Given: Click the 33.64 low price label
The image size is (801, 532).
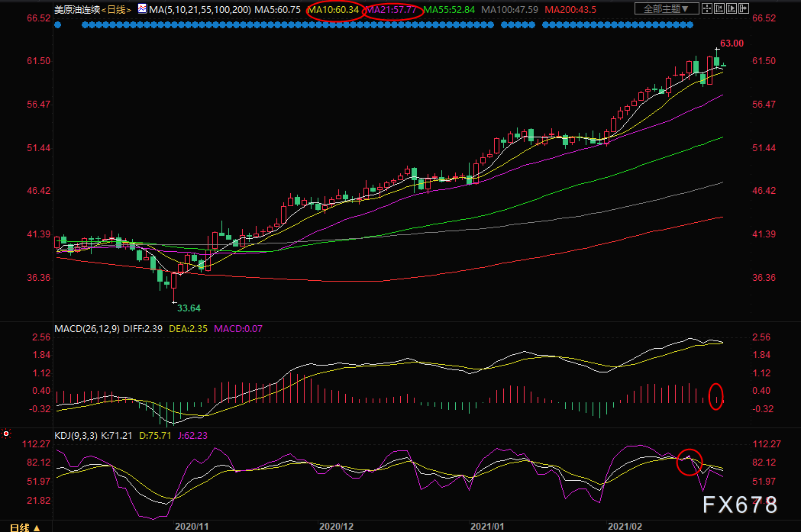Looking at the screenshot, I should (189, 308).
